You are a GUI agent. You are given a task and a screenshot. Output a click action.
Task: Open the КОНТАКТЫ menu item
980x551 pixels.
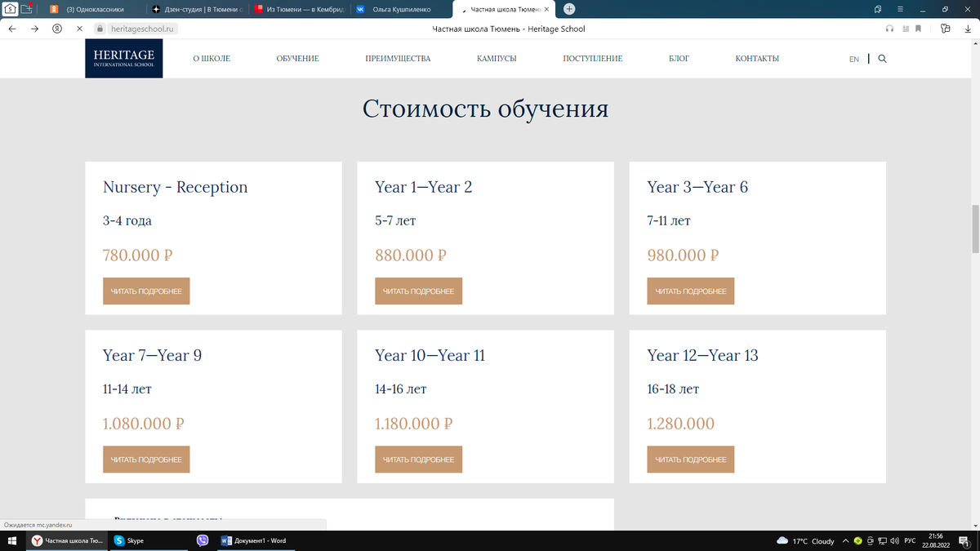click(x=757, y=59)
